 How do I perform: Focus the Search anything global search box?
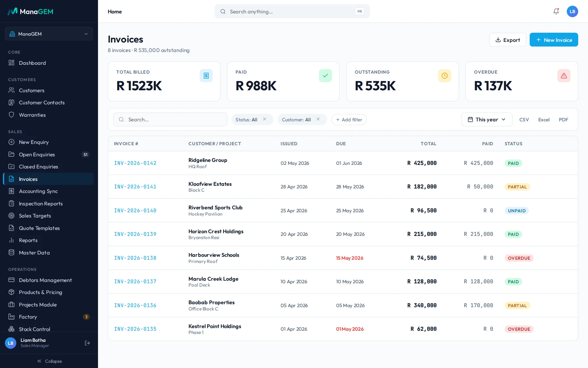[292, 11]
